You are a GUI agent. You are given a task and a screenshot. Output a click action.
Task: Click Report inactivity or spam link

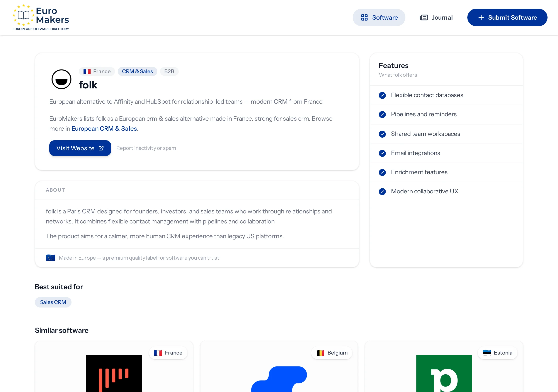tap(146, 148)
